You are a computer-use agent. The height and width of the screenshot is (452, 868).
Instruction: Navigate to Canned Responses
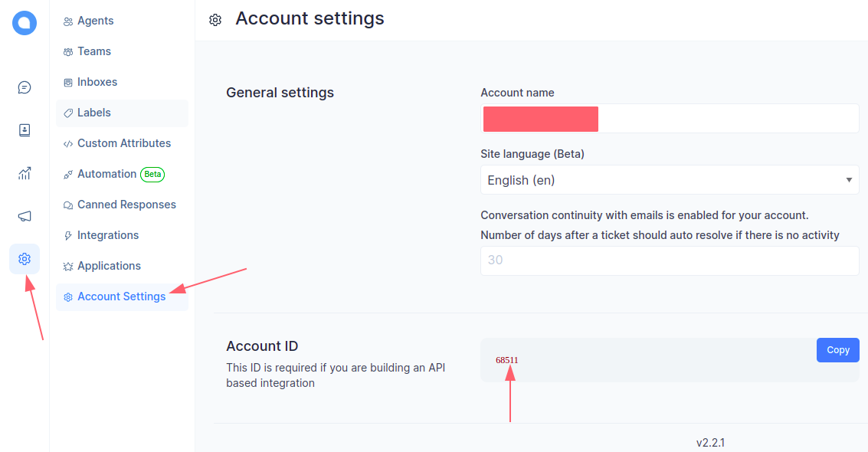[126, 205]
